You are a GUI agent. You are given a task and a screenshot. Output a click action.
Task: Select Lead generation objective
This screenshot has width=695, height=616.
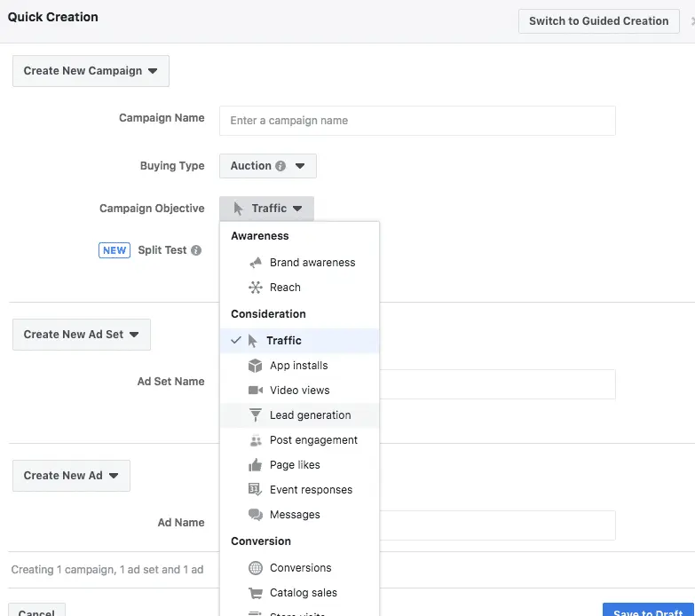tap(300, 415)
